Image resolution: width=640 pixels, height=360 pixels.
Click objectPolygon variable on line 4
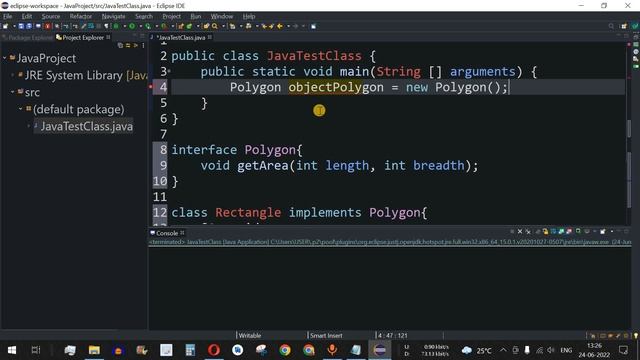336,87
